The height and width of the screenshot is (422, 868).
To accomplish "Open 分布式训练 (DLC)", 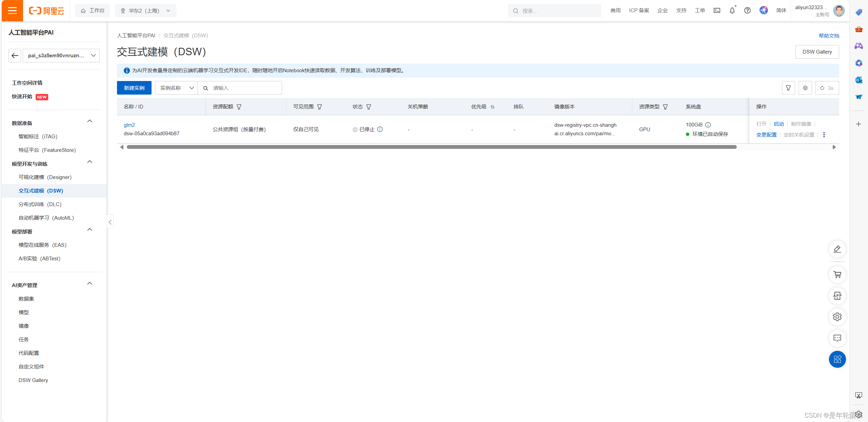I will (40, 204).
